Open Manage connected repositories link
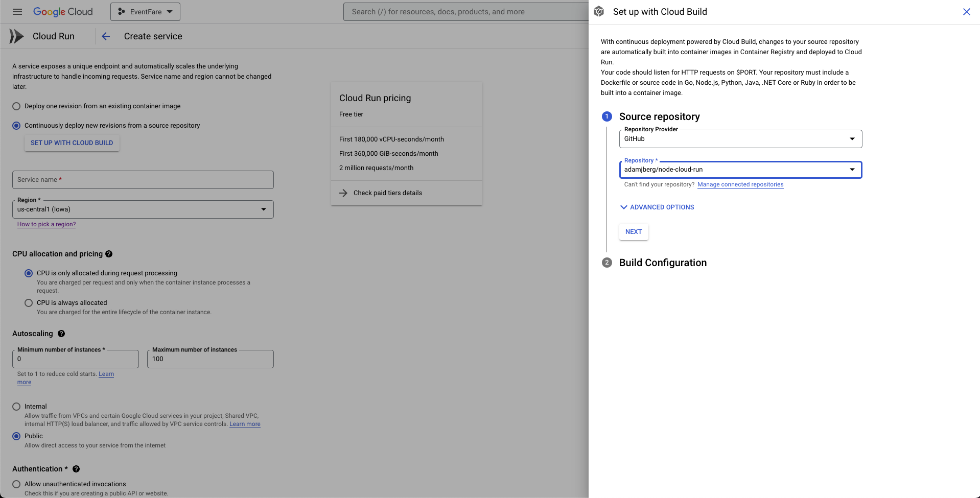Screen dimensions: 980x498 pos(740,185)
